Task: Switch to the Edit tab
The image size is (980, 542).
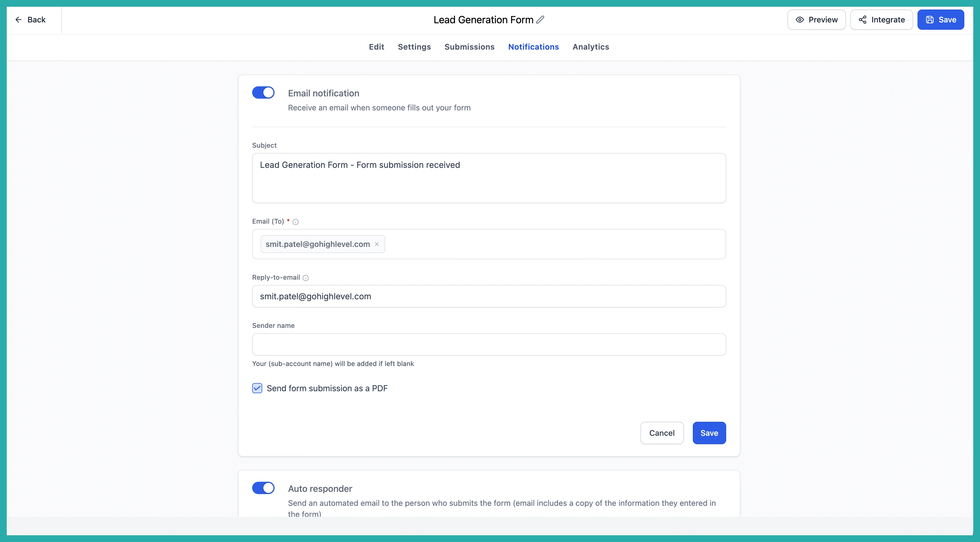Action: [376, 47]
